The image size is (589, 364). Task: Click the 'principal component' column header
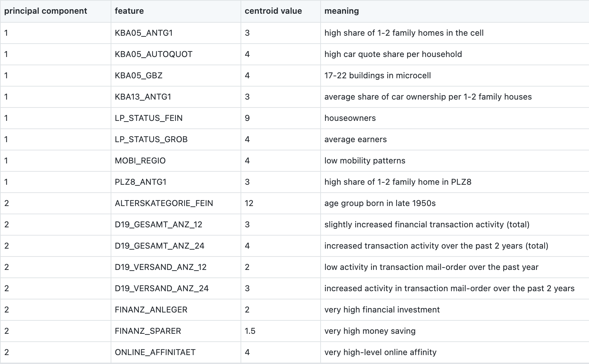click(x=46, y=11)
